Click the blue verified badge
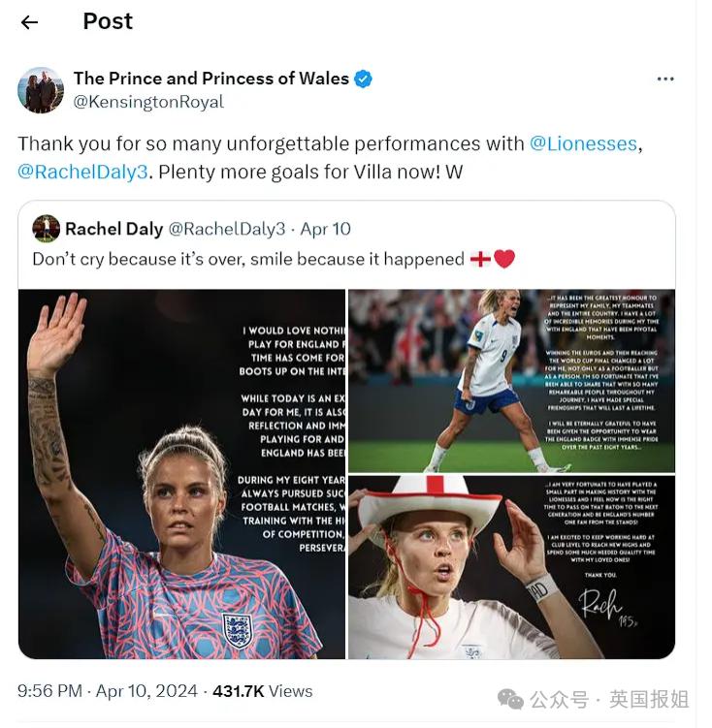Viewport: 712px width, 728px height. coord(363,79)
